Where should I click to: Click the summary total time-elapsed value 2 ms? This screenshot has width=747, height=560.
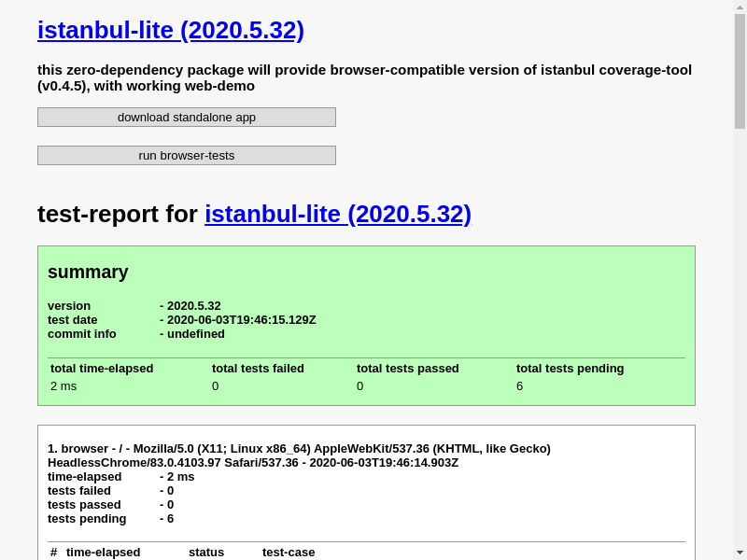pos(63,386)
